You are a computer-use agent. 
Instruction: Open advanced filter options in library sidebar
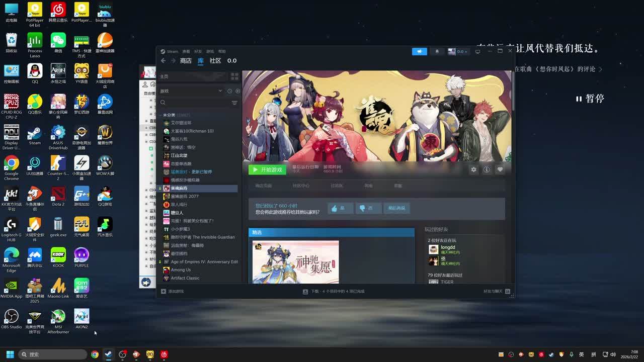[x=234, y=103]
